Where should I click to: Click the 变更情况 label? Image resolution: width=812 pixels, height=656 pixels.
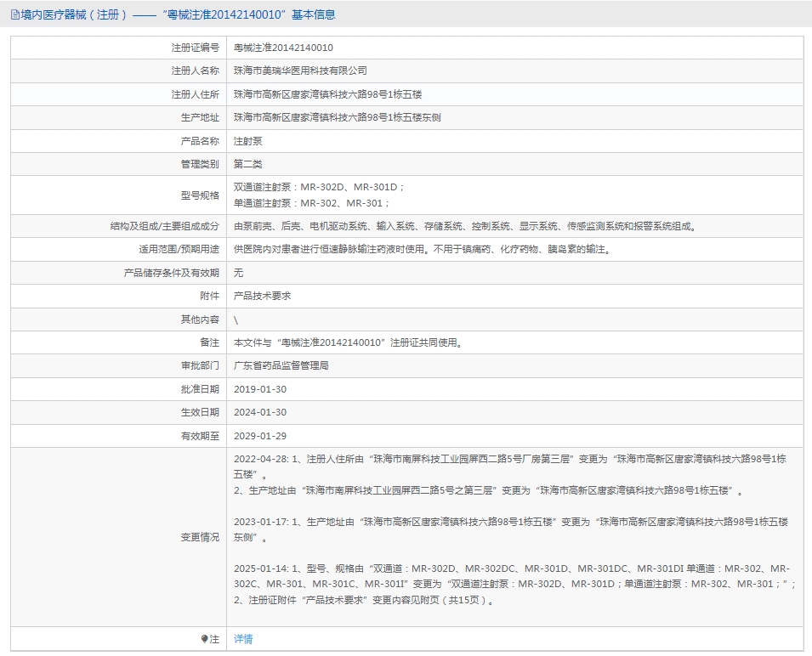click(x=200, y=538)
